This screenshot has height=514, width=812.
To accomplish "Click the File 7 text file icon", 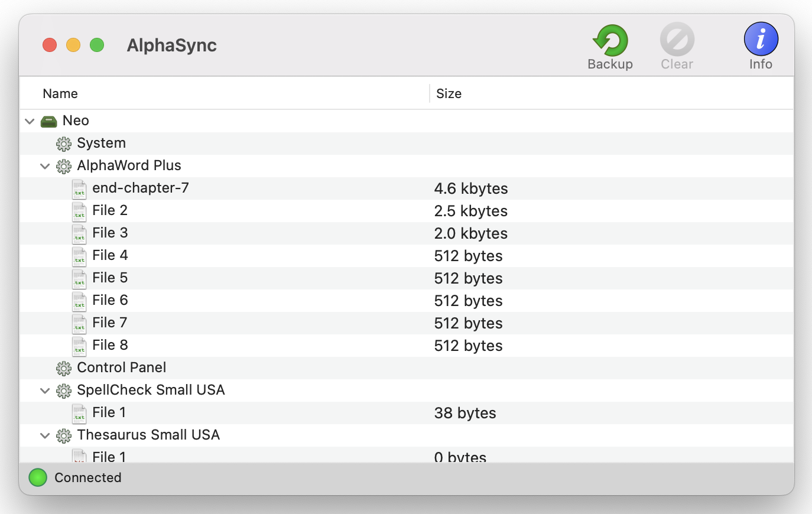I will coord(79,324).
